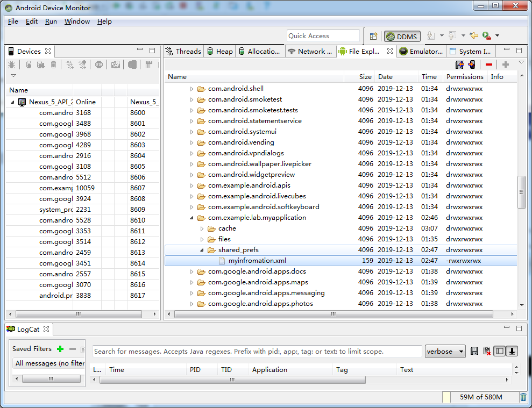Click the Run External Tools icon
The image size is (532, 408).
point(486,35)
